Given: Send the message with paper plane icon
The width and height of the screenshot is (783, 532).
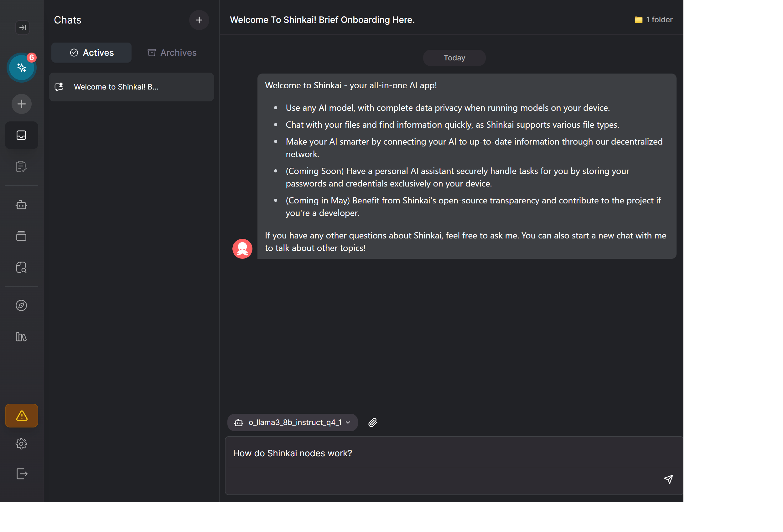Looking at the screenshot, I should (x=668, y=479).
